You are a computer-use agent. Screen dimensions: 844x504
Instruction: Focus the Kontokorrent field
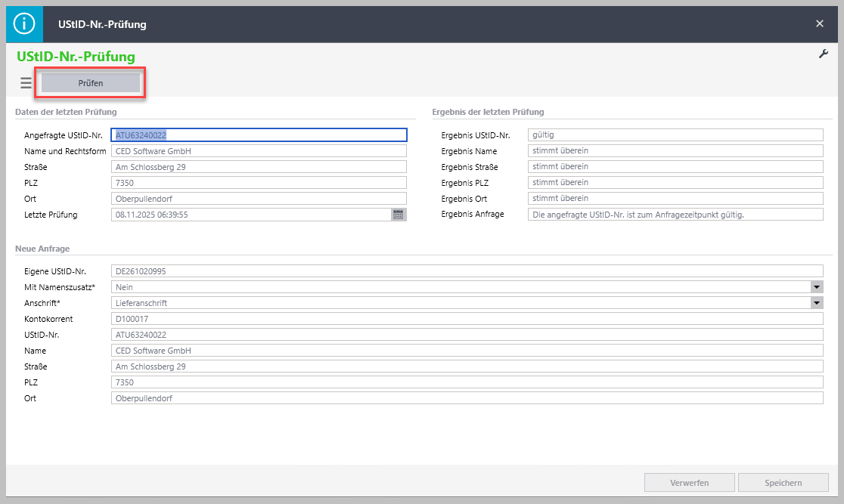[x=467, y=319]
